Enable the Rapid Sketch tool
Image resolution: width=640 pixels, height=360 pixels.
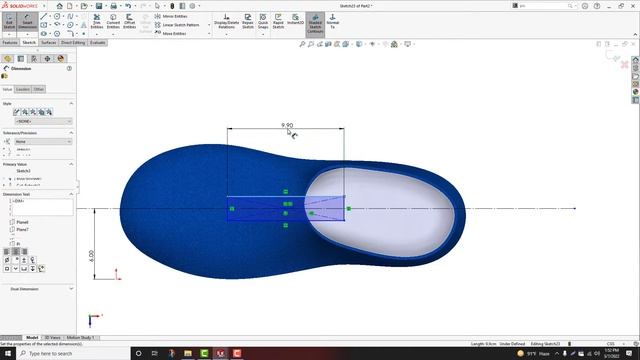(278, 21)
